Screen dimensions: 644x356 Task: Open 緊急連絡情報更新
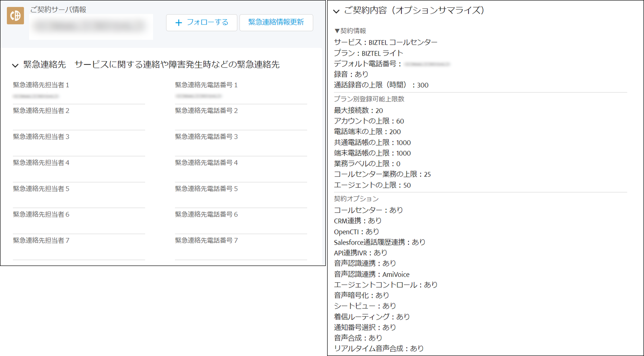click(x=276, y=22)
